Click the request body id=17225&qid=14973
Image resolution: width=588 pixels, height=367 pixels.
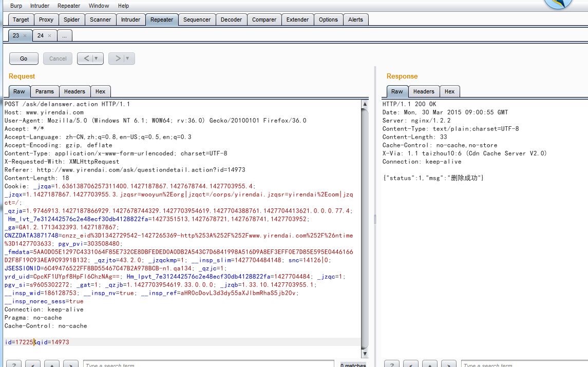[37, 342]
